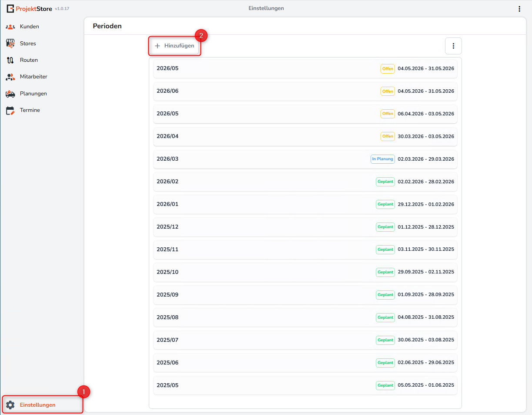Go to Planungen in the sidebar
The height and width of the screenshot is (415, 532).
[33, 94]
